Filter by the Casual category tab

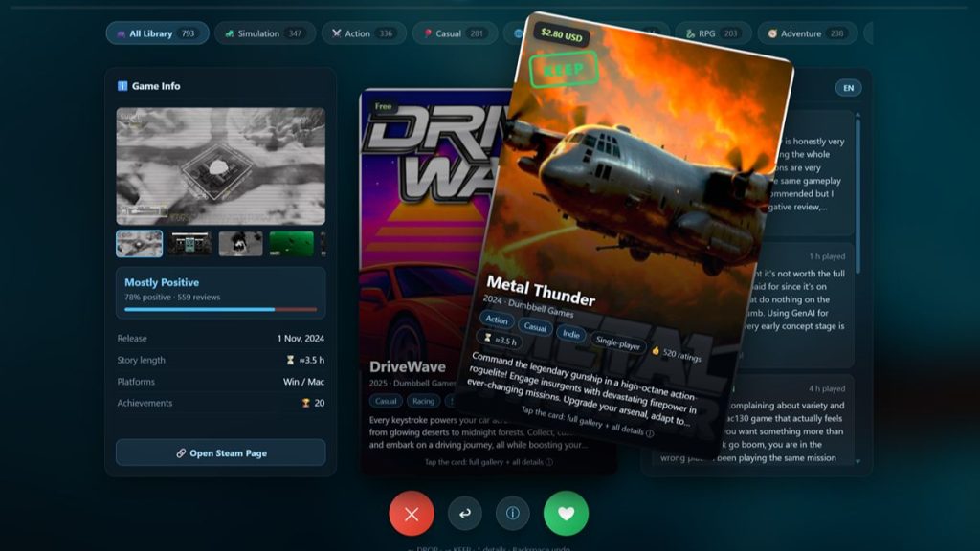455,33
